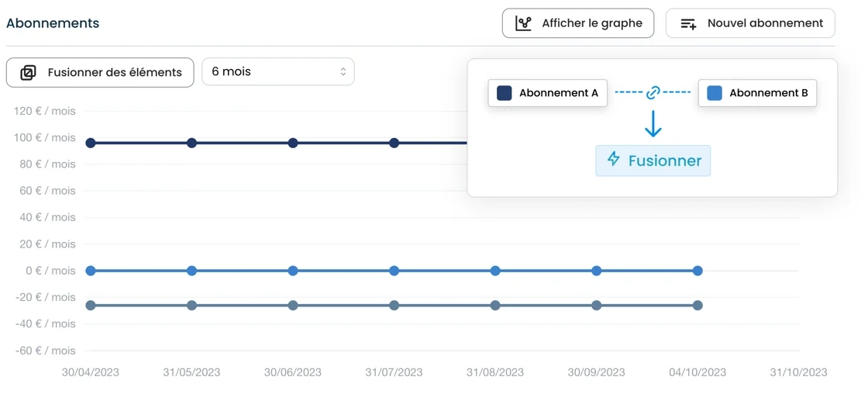
Task: Click the up-down chevrons of period selector
Action: [x=343, y=72]
